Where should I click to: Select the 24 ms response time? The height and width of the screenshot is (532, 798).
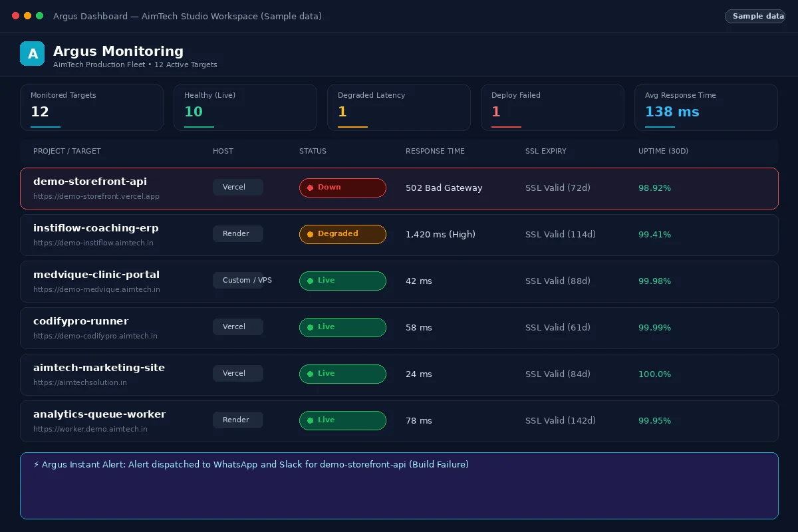point(419,374)
